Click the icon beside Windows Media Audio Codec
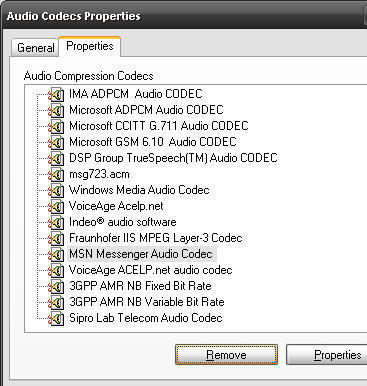This screenshot has height=386, width=367. [x=56, y=190]
